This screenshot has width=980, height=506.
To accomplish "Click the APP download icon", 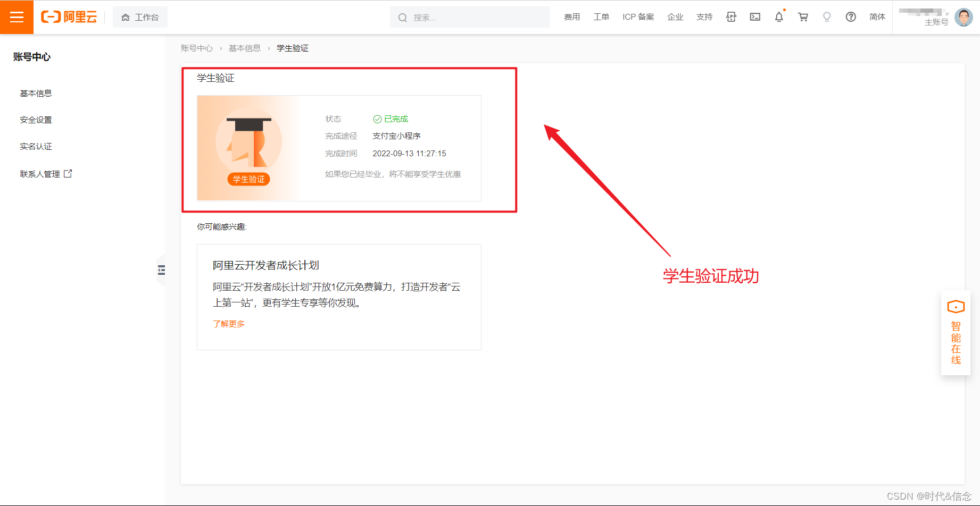I will [x=731, y=17].
